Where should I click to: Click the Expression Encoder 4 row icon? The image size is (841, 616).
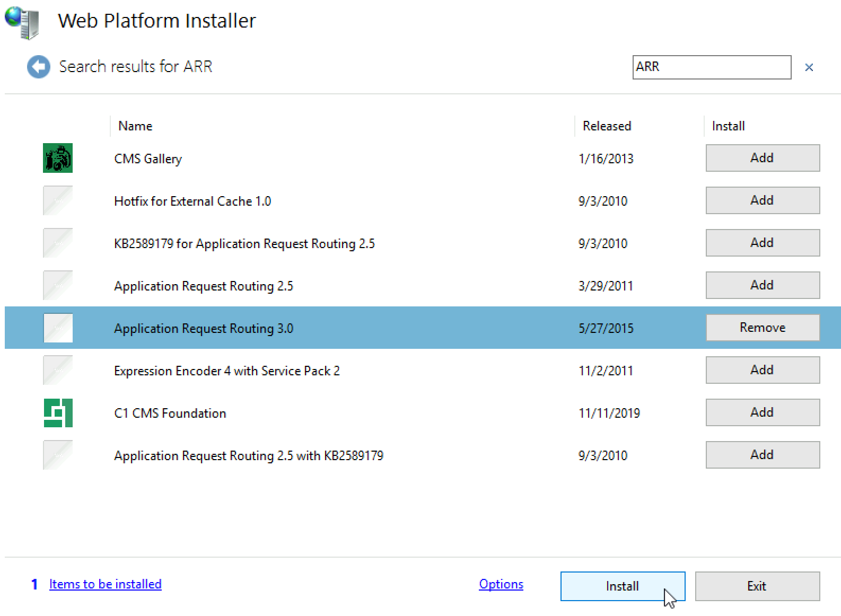58,370
